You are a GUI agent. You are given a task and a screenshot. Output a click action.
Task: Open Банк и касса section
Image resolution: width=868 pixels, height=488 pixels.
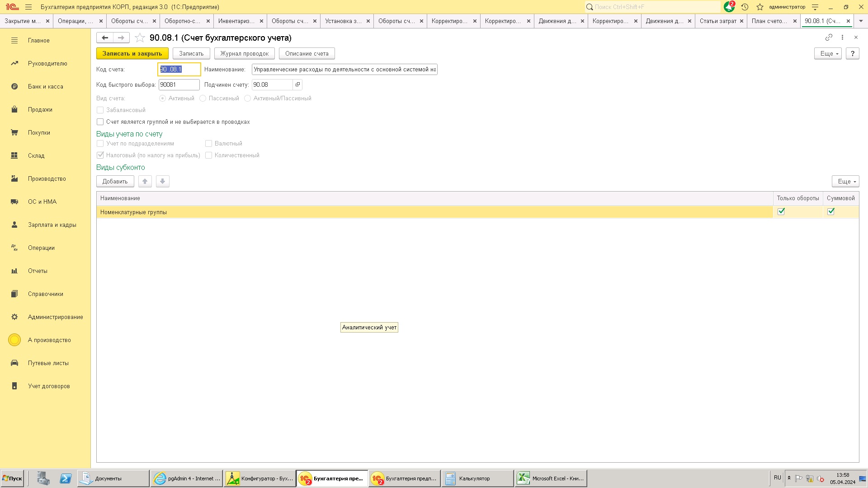pos(45,86)
